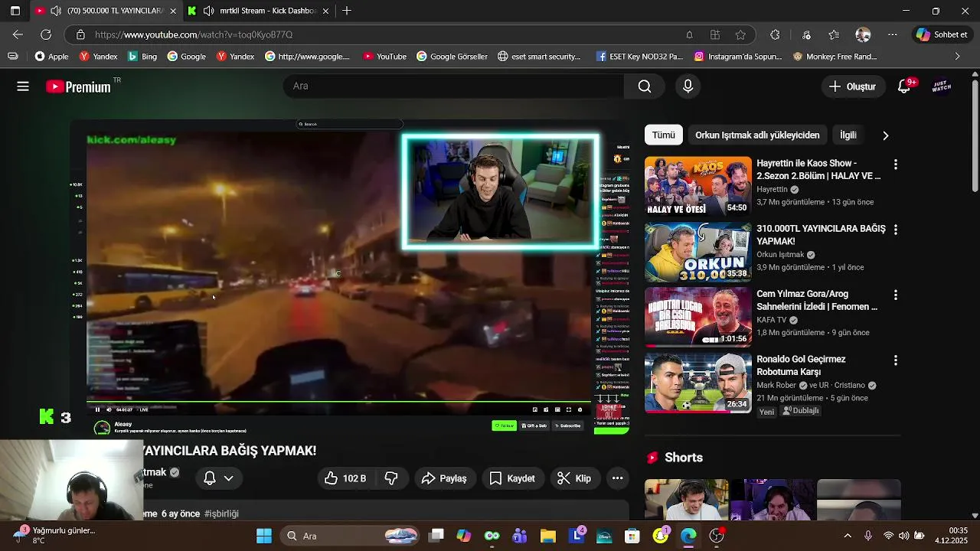This screenshot has width=980, height=551.
Task: Go back with the browser back arrow
Action: (x=18, y=34)
